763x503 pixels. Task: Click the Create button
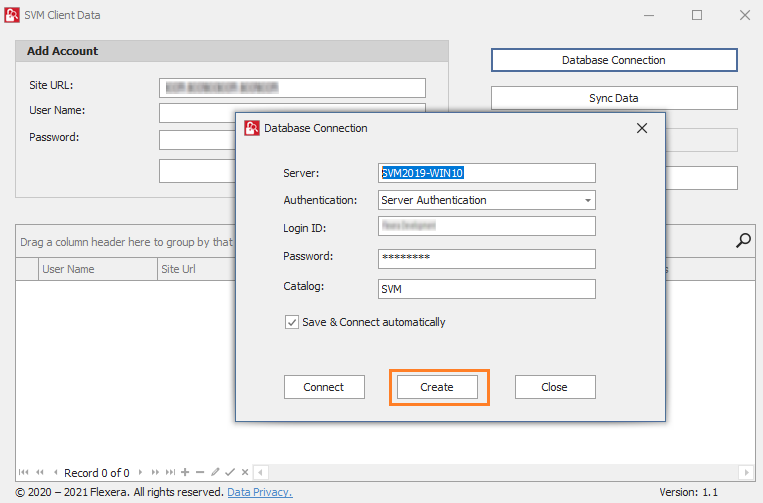click(437, 387)
